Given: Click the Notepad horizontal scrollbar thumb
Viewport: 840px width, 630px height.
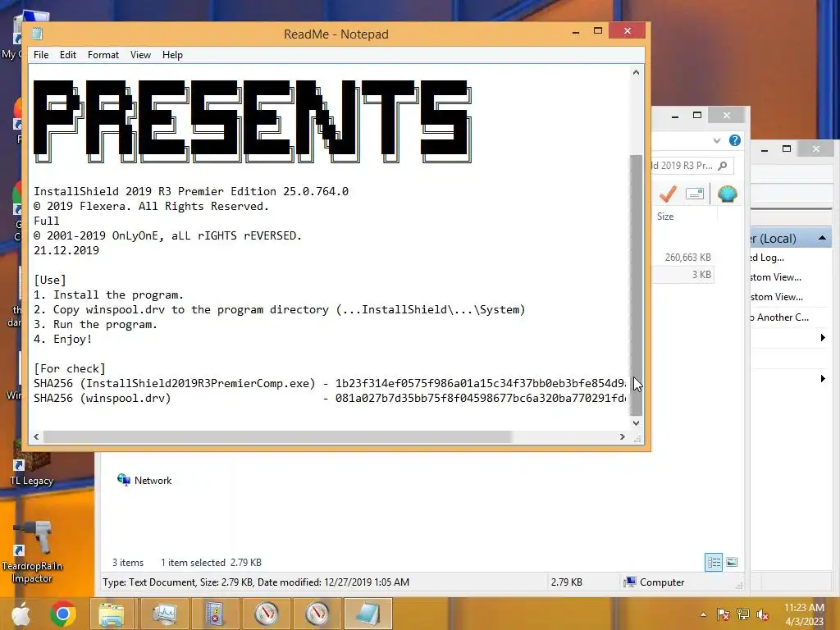Looking at the screenshot, I should (277, 436).
